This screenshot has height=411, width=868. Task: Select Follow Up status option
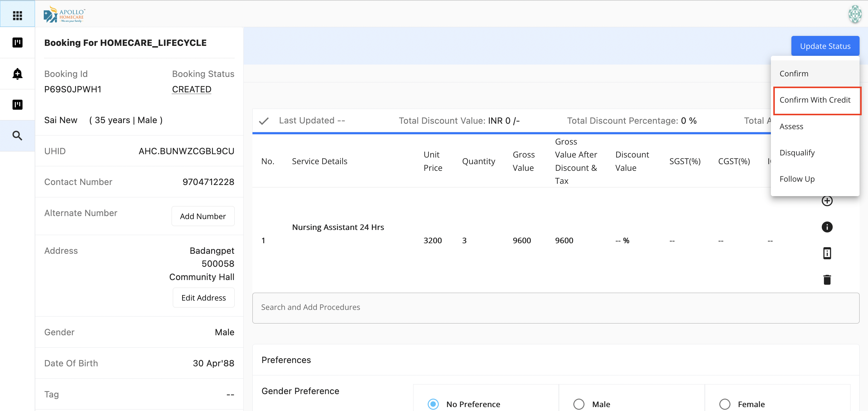click(797, 179)
